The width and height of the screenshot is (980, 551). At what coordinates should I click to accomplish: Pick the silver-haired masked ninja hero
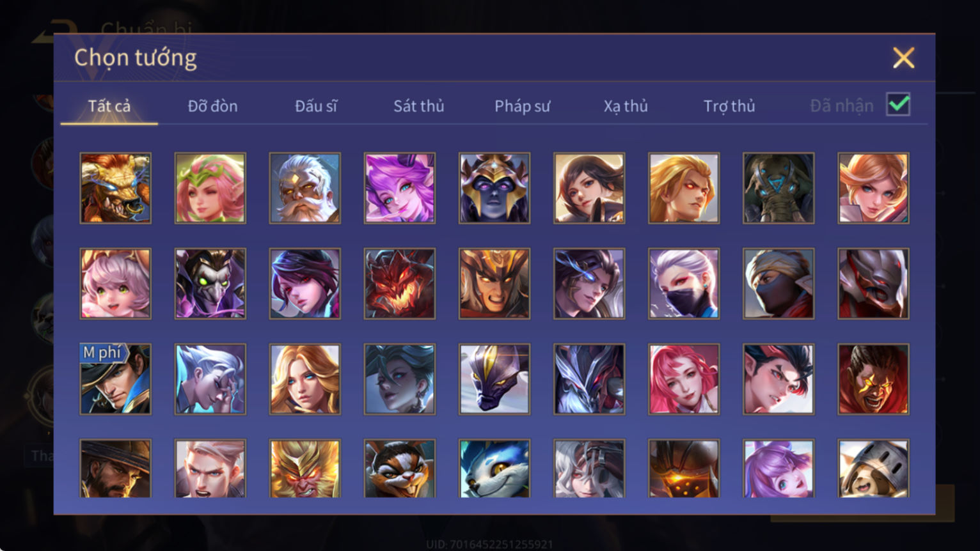pyautogui.click(x=684, y=284)
